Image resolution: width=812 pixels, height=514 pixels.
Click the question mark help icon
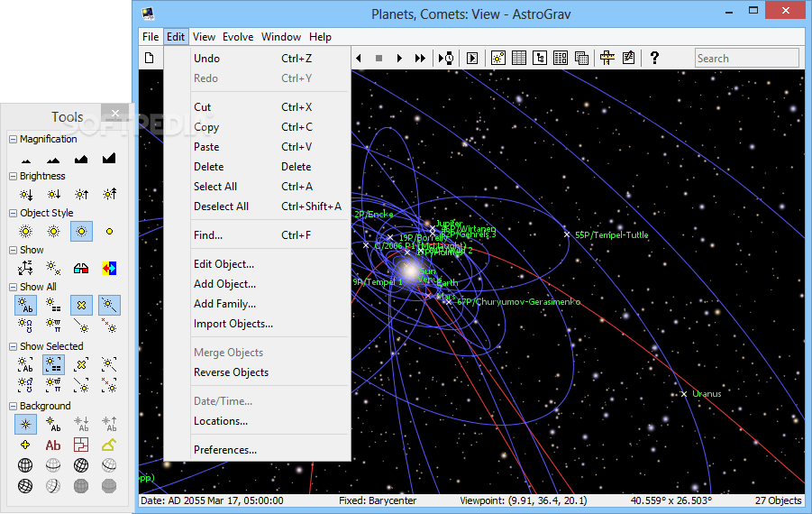[x=654, y=58]
